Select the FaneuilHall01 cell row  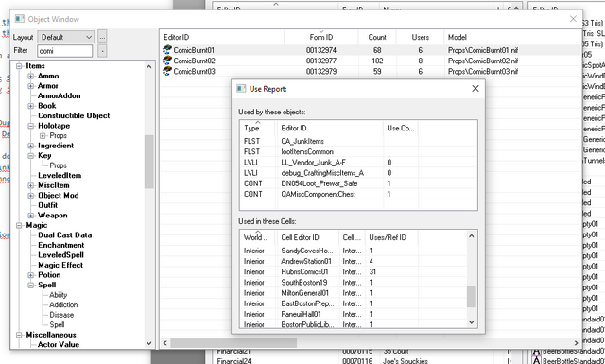click(353, 314)
